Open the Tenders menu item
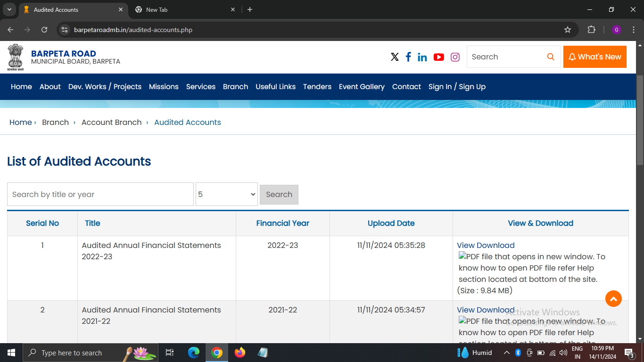Image resolution: width=644 pixels, height=362 pixels. click(317, 87)
